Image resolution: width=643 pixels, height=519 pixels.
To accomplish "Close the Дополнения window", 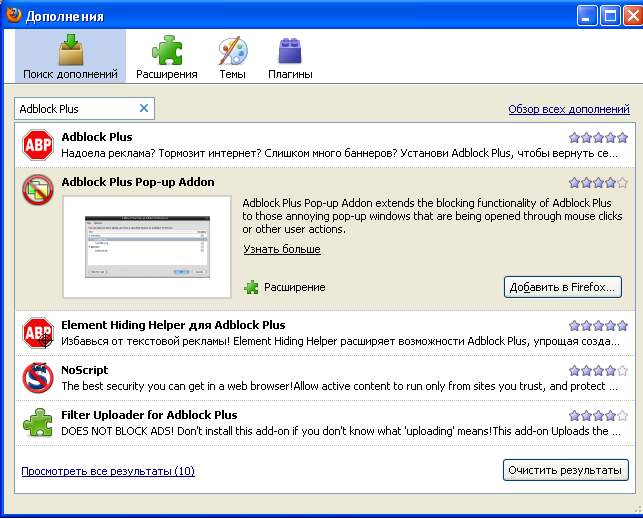I will (633, 16).
